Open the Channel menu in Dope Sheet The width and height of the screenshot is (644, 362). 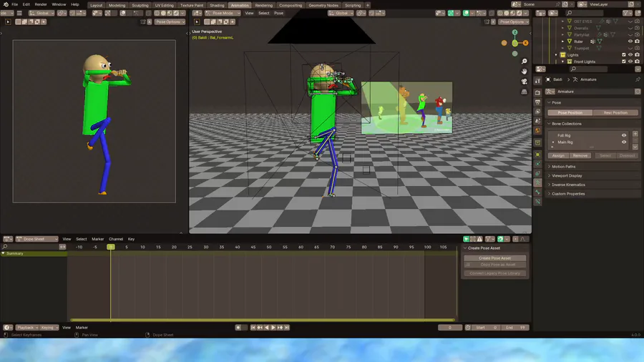click(x=116, y=239)
